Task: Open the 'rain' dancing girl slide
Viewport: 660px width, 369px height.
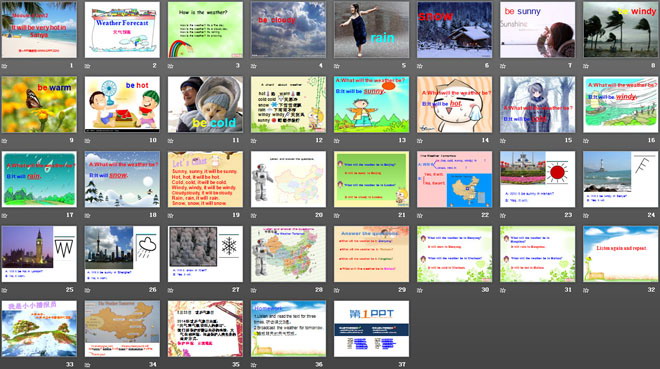Action: (x=371, y=30)
